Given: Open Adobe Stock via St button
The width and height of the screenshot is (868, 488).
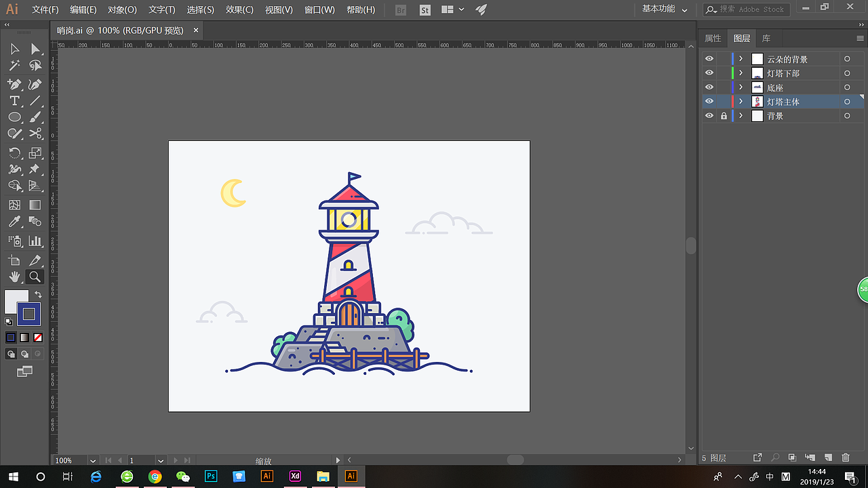Looking at the screenshot, I should click(425, 9).
